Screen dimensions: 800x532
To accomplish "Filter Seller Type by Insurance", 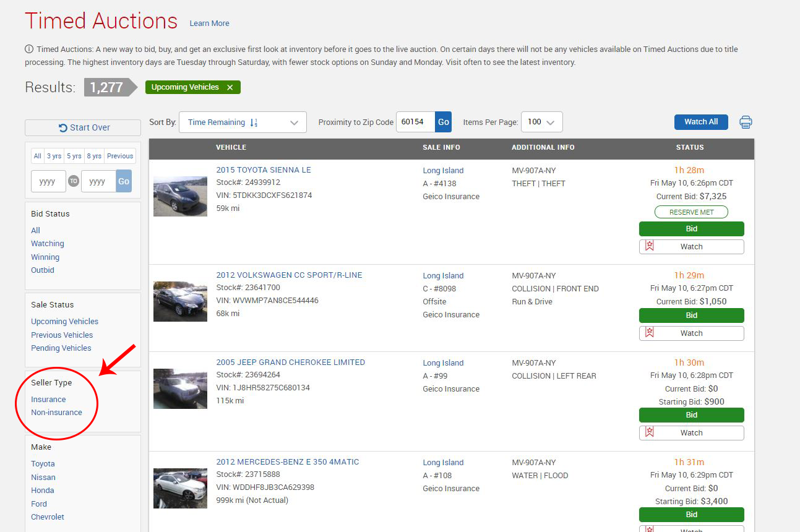I will pyautogui.click(x=48, y=400).
